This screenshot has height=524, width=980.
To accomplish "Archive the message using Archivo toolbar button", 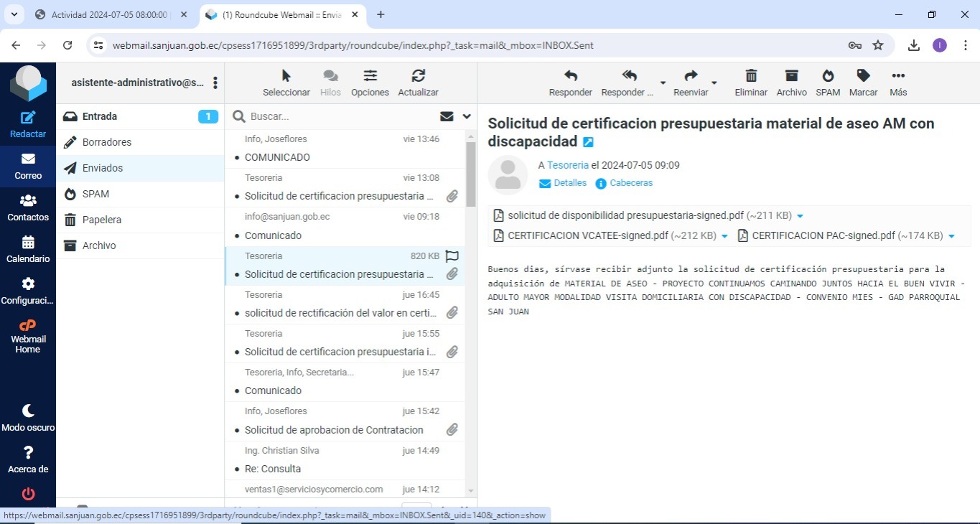I will (791, 76).
